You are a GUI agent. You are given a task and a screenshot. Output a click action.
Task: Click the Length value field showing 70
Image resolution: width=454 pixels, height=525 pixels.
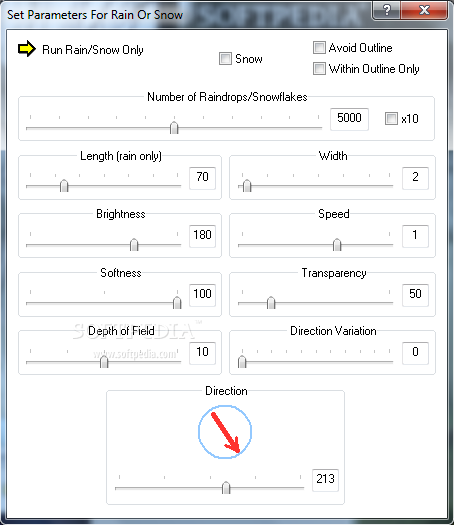coord(202,178)
